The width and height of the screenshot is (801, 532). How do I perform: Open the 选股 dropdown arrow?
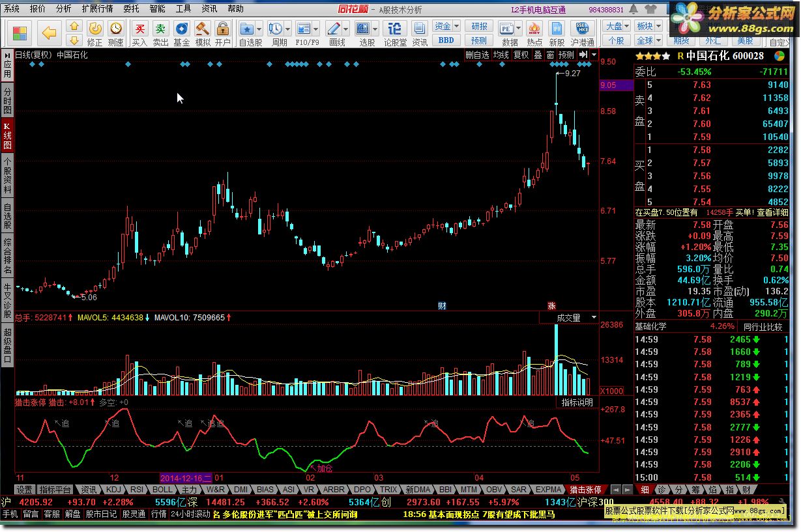(376, 29)
